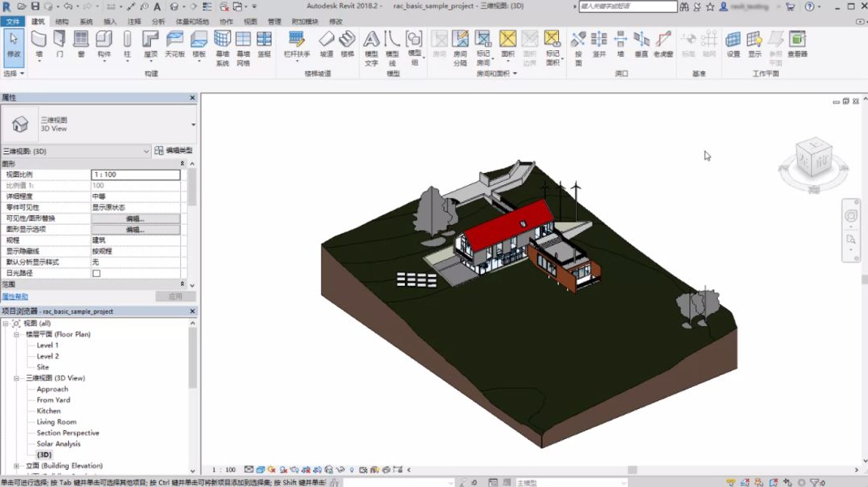Open the 3D View type selector dropdown
Image resolution: width=868 pixels, height=487 pixels.
click(193, 124)
